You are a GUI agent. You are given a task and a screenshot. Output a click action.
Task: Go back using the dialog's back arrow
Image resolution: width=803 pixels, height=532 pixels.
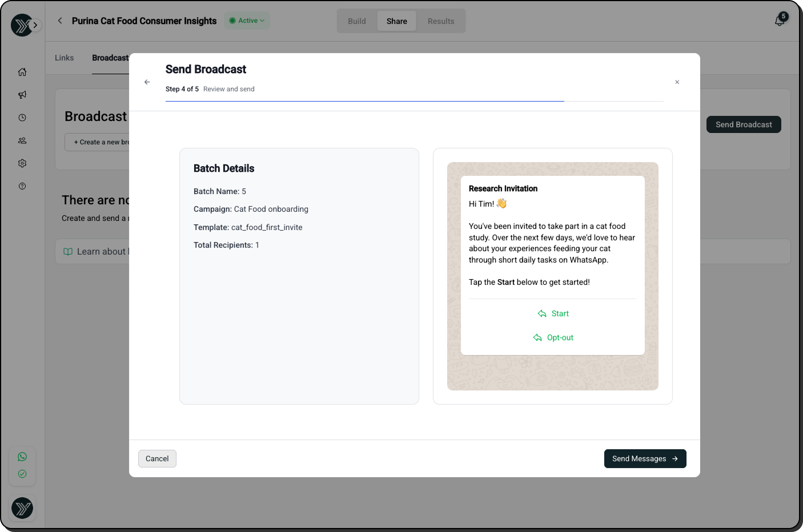point(147,82)
